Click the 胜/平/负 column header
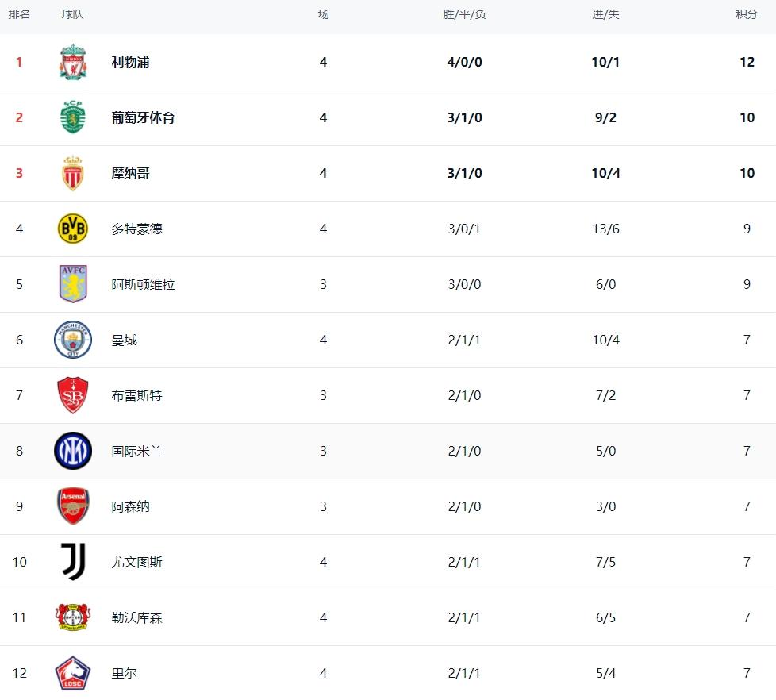 pos(464,14)
